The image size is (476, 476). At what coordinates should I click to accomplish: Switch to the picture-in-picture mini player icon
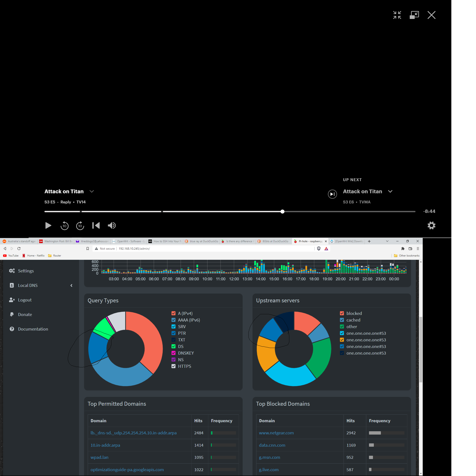pyautogui.click(x=414, y=15)
